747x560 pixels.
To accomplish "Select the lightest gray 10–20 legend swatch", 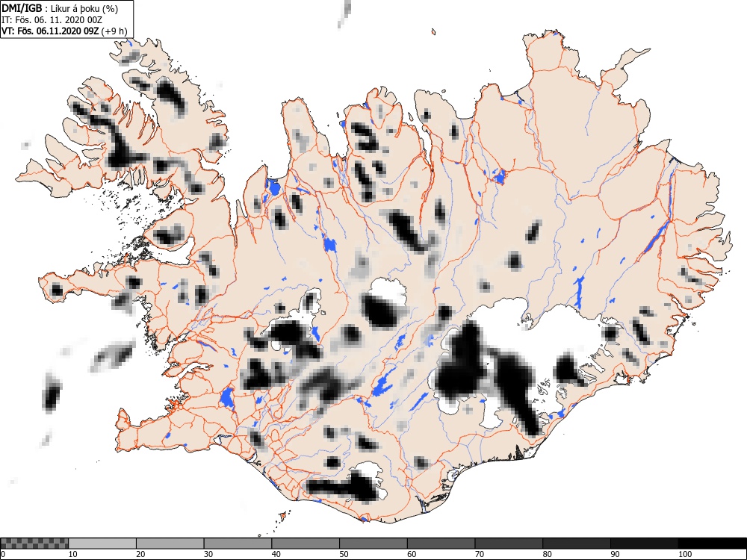I will point(102,544).
